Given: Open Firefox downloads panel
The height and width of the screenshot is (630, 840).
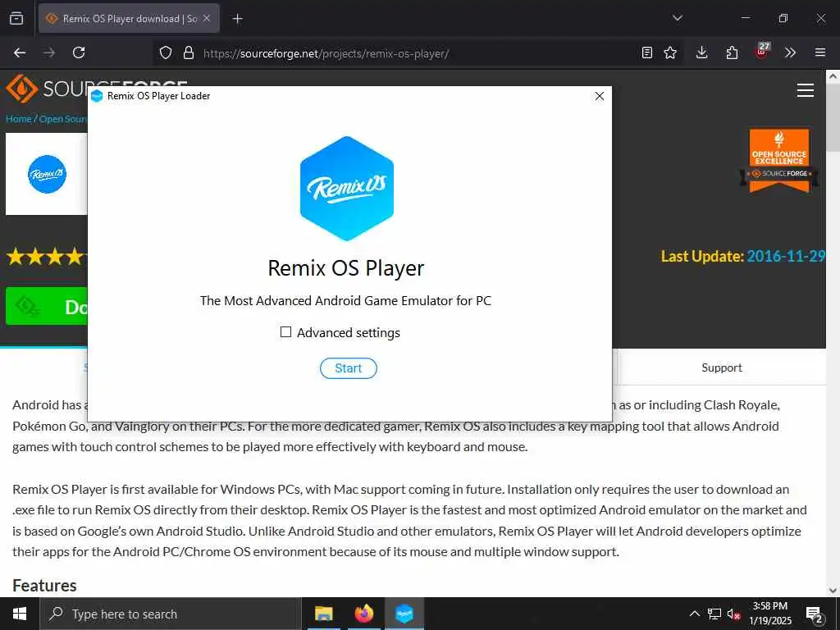Looking at the screenshot, I should [x=702, y=52].
